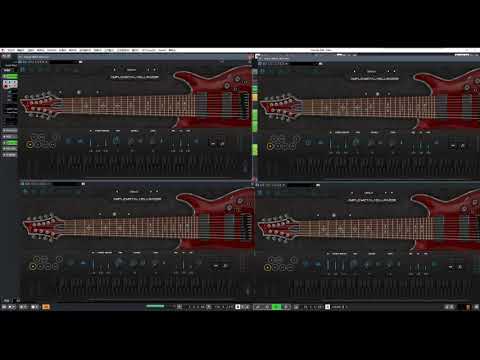480x360 pixels.
Task: Click Impact Soundworks logo in top-left plugin window
Action: pyautogui.click(x=135, y=77)
